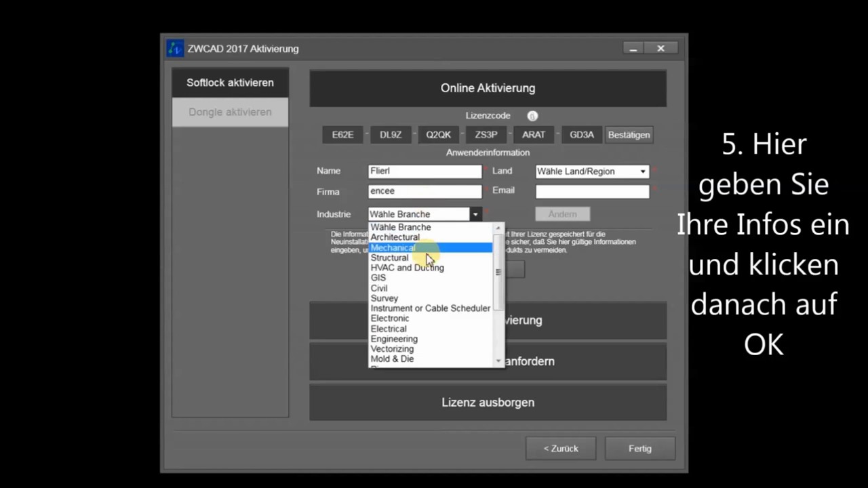868x488 pixels.
Task: Choose Mechanical industry option
Action: (431, 247)
